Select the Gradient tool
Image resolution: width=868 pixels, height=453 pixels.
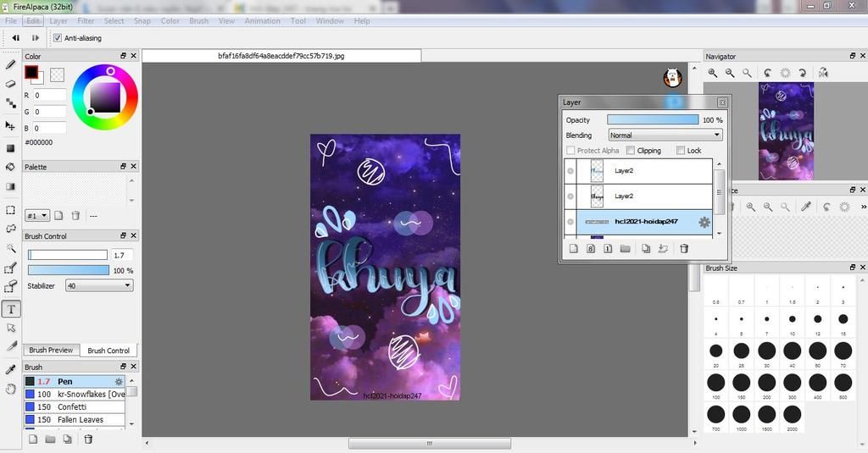[10, 186]
